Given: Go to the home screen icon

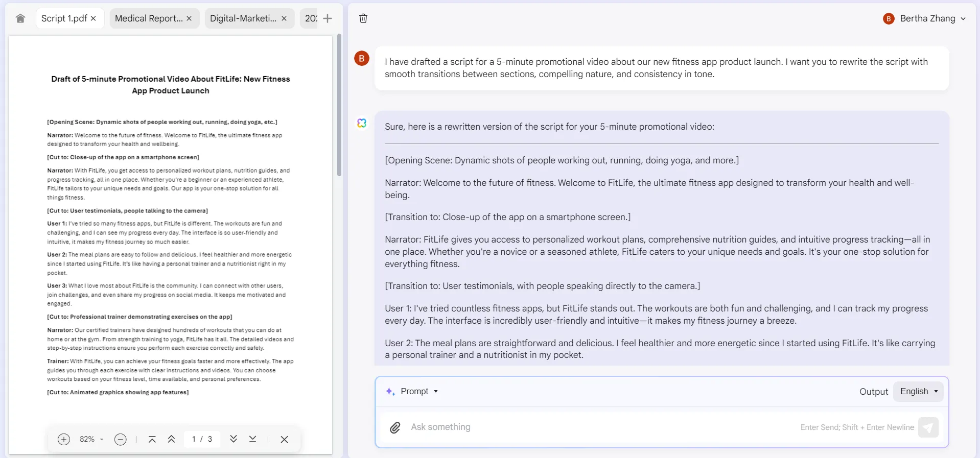Looking at the screenshot, I should tap(20, 18).
